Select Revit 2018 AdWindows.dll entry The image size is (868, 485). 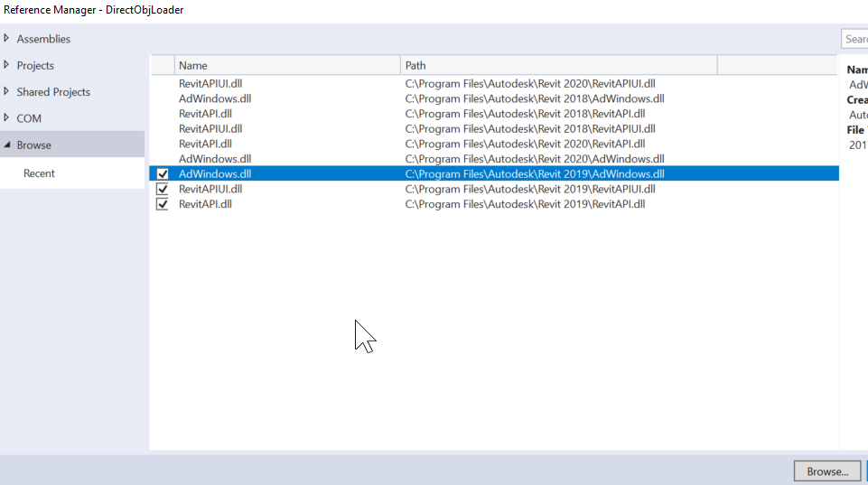[x=494, y=98]
